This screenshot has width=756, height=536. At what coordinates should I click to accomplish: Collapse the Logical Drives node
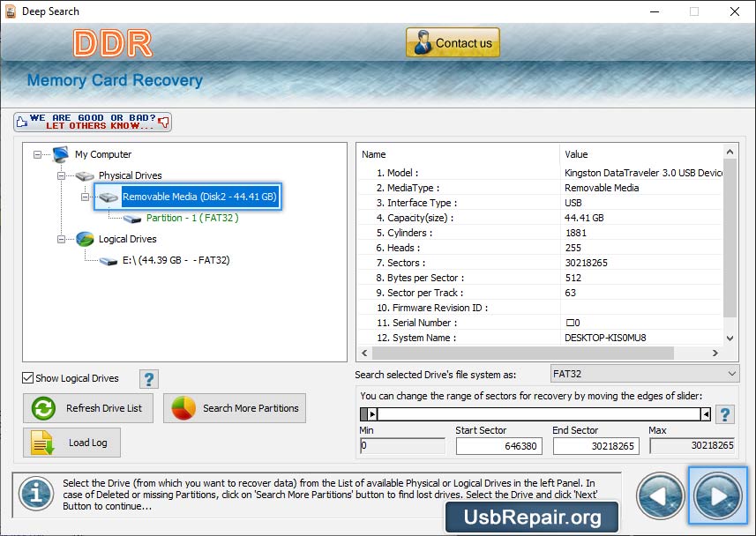click(x=61, y=239)
